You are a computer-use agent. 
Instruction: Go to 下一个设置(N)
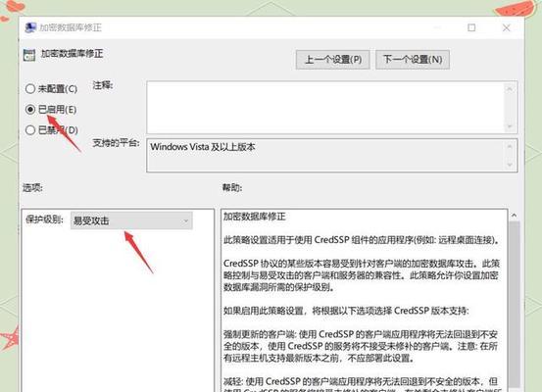(413, 60)
